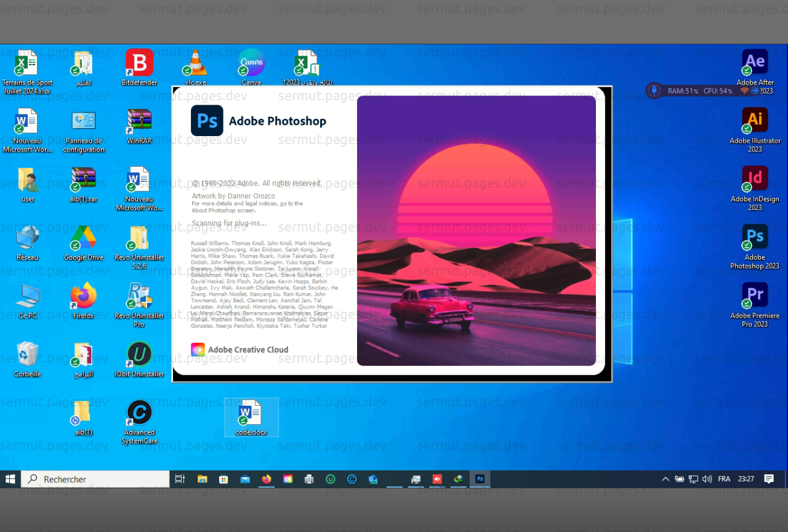Open the Action Center notifications panel
The image size is (788, 532).
click(x=769, y=478)
